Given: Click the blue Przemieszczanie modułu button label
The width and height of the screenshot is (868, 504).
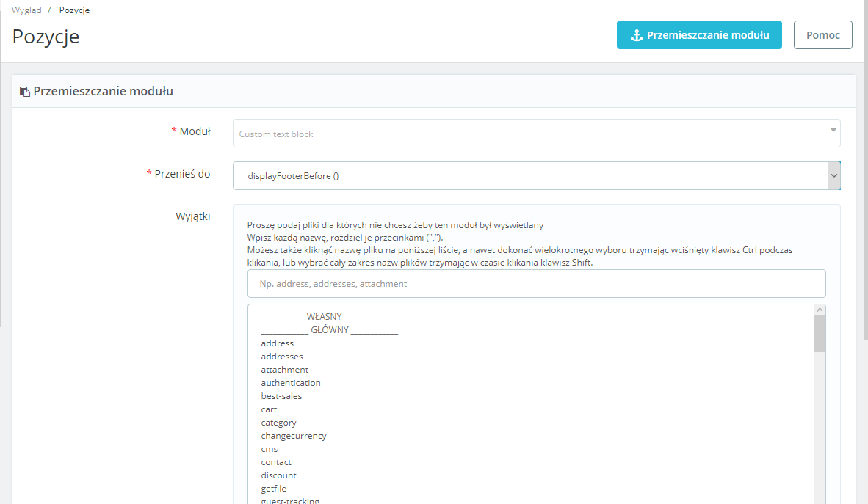Looking at the screenshot, I should point(708,35).
